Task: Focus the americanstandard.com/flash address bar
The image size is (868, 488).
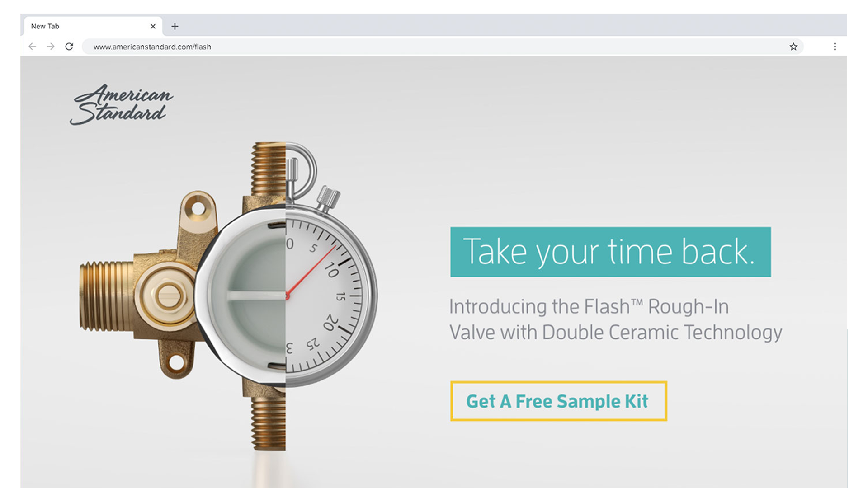Action: pyautogui.click(x=442, y=47)
